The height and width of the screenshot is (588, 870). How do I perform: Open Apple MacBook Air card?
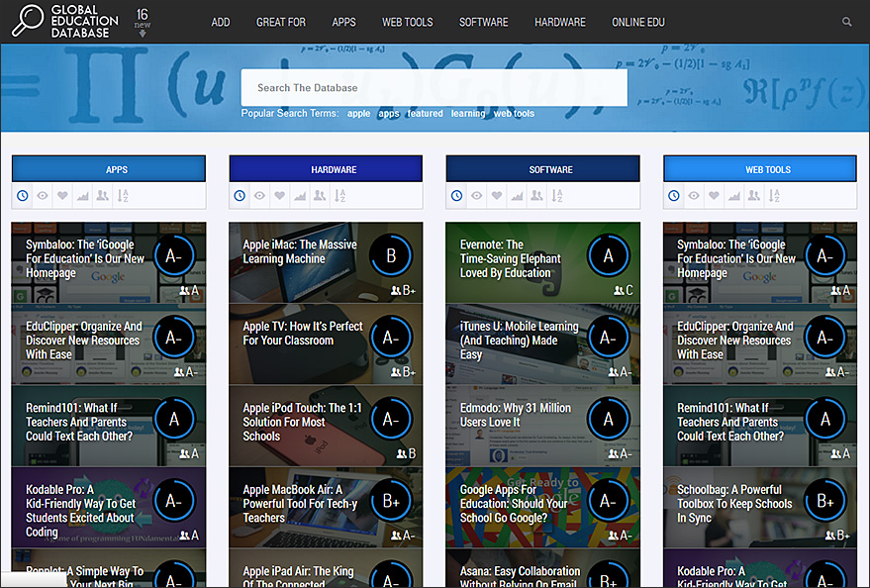click(326, 507)
